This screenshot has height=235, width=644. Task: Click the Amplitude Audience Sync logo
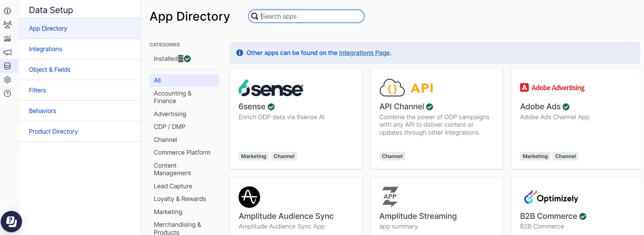pyautogui.click(x=249, y=197)
